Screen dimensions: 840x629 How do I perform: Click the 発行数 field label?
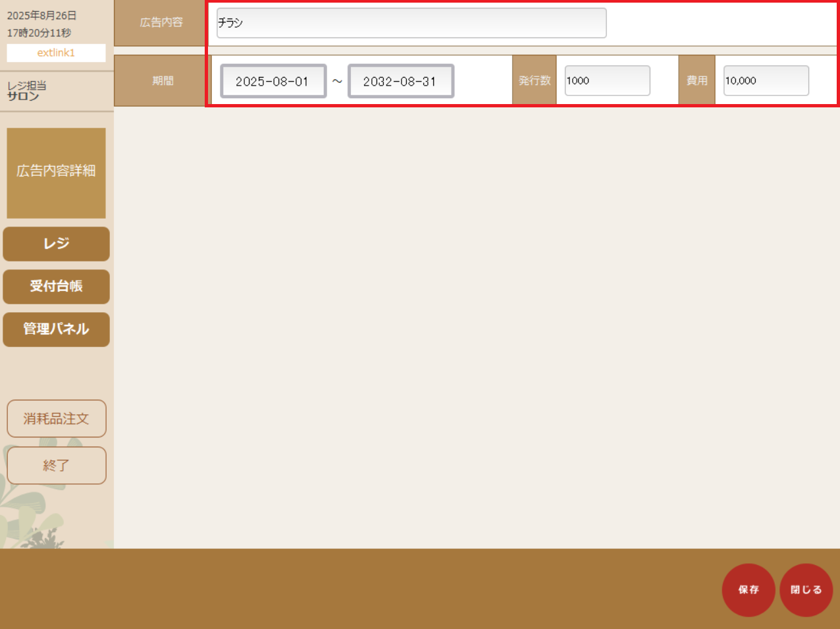[x=534, y=80]
